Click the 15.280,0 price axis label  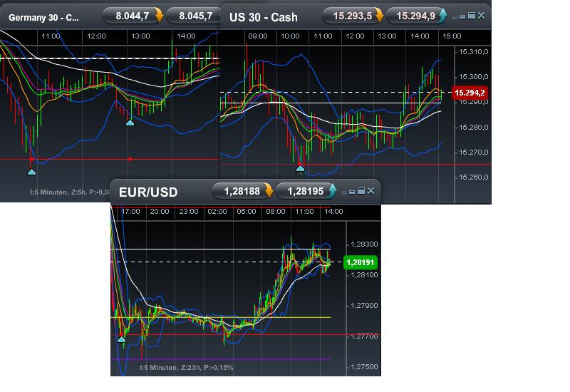(473, 128)
